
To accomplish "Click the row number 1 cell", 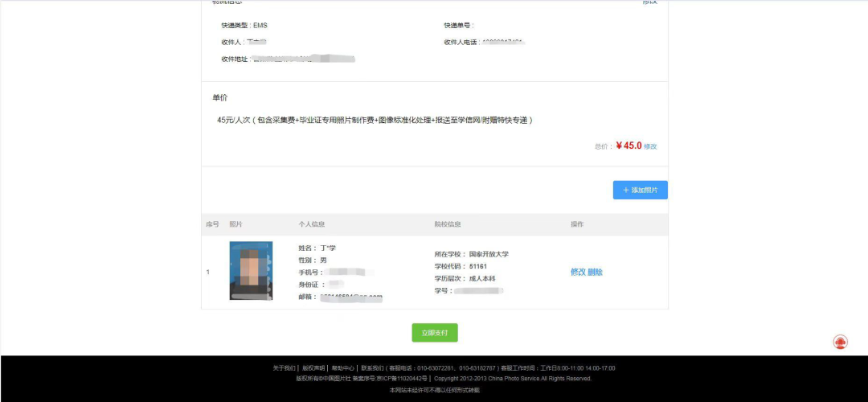I will point(208,272).
